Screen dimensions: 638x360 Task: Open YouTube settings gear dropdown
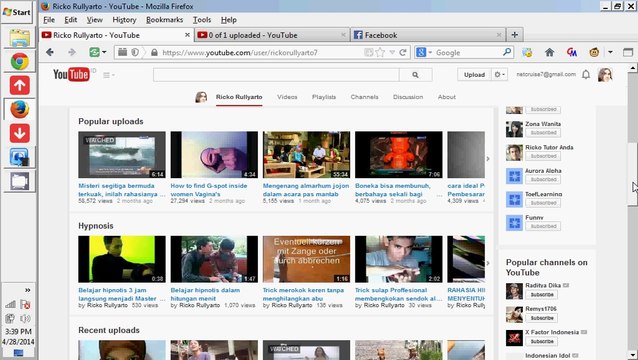click(499, 74)
